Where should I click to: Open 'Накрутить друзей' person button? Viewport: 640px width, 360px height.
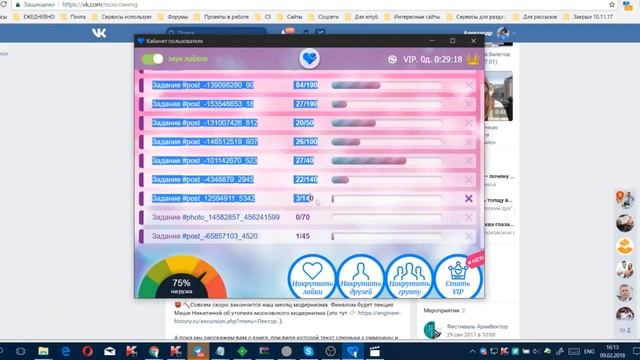pos(361,278)
